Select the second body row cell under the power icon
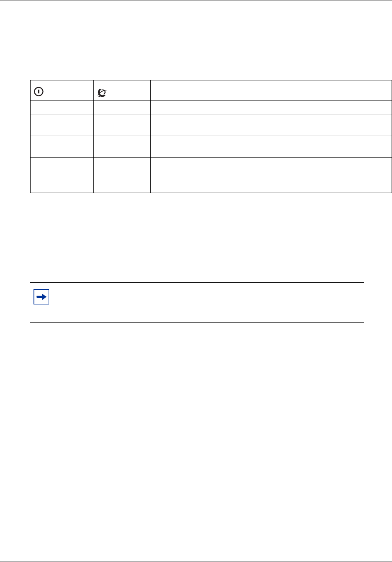Screen dimensions: 392x562 62,125
